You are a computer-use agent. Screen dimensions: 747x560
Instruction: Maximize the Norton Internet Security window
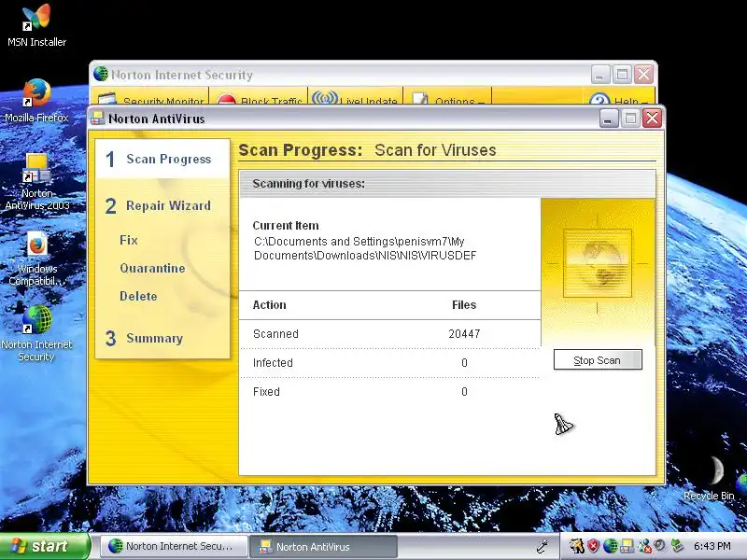click(x=622, y=75)
